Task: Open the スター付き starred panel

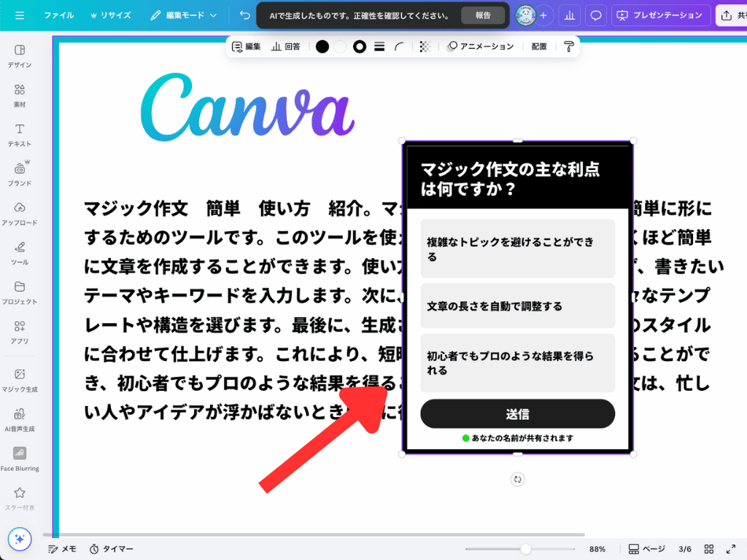Action: 20,499
